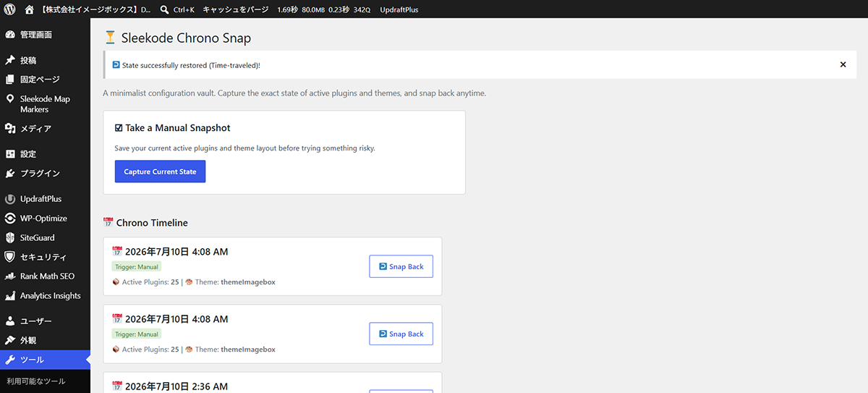Click UpdraftPlus in the top admin bar
Image resolution: width=868 pixels, height=393 pixels.
[399, 9]
